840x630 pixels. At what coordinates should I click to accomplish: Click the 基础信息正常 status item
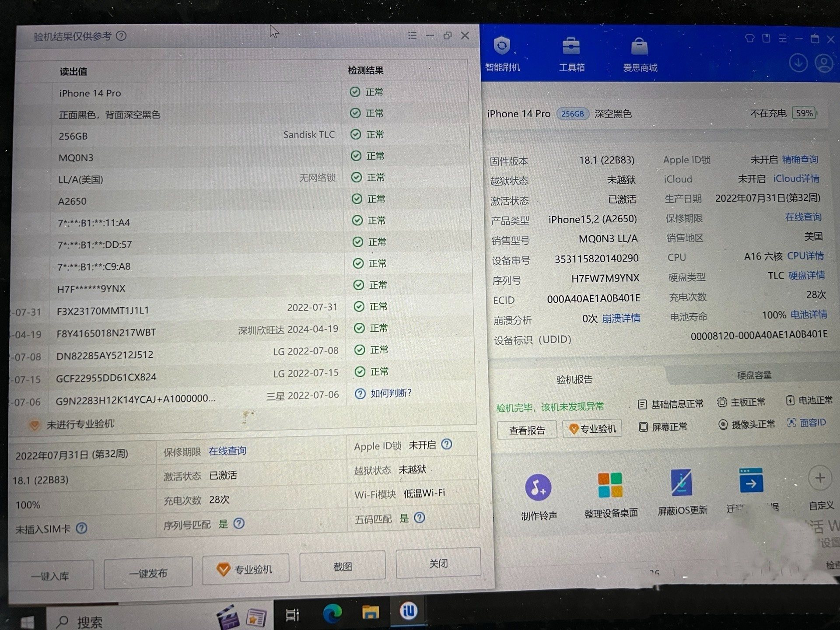click(671, 404)
